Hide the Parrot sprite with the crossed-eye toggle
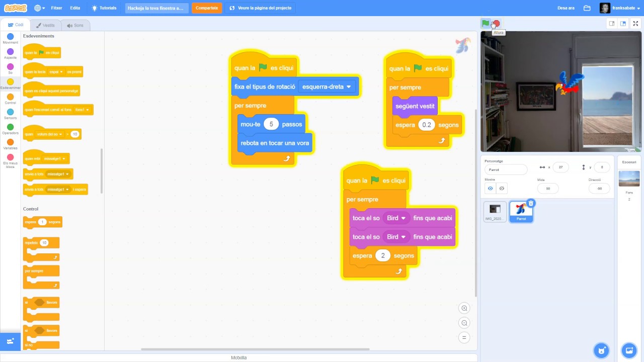Viewport: 644px width, 362px height. tap(501, 188)
